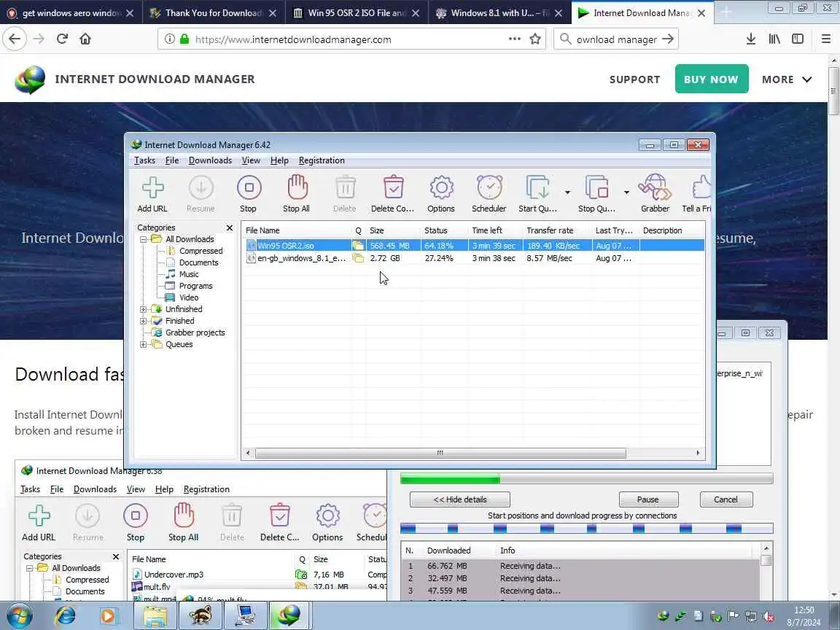The width and height of the screenshot is (840, 630).
Task: Open Internet Explorer from taskbar
Action: pos(66,616)
